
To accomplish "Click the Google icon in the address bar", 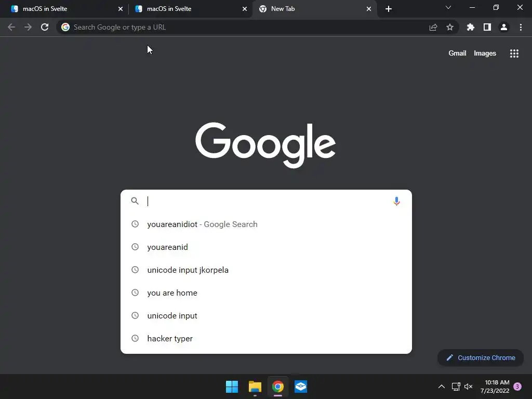I will 65,27.
